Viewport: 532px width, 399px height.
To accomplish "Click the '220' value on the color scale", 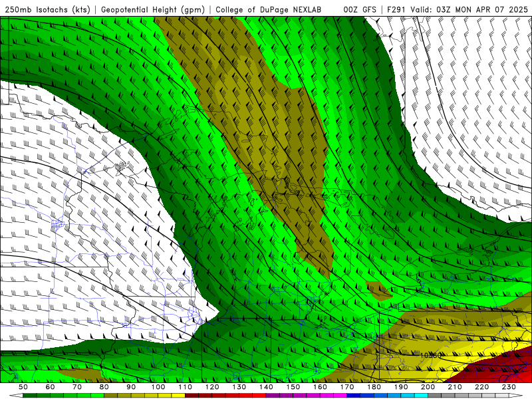I will coord(481,387).
